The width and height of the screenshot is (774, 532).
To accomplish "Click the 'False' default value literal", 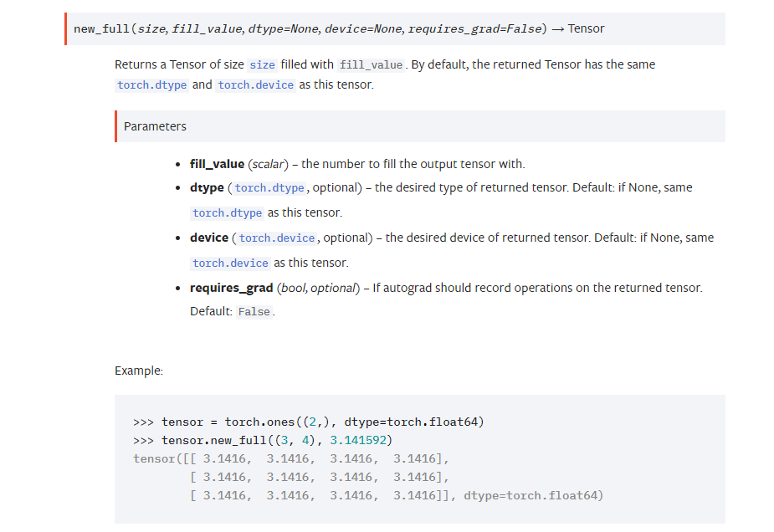I will point(254,312).
